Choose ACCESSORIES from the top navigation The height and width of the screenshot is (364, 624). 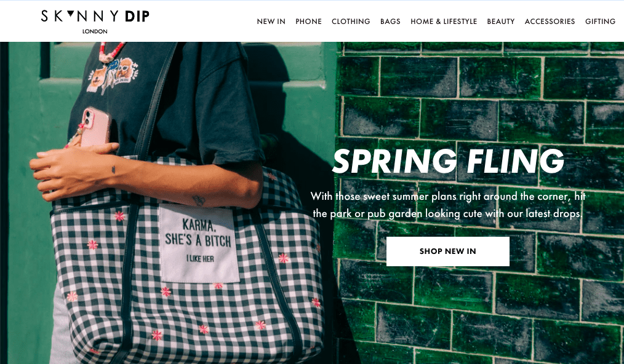click(550, 22)
